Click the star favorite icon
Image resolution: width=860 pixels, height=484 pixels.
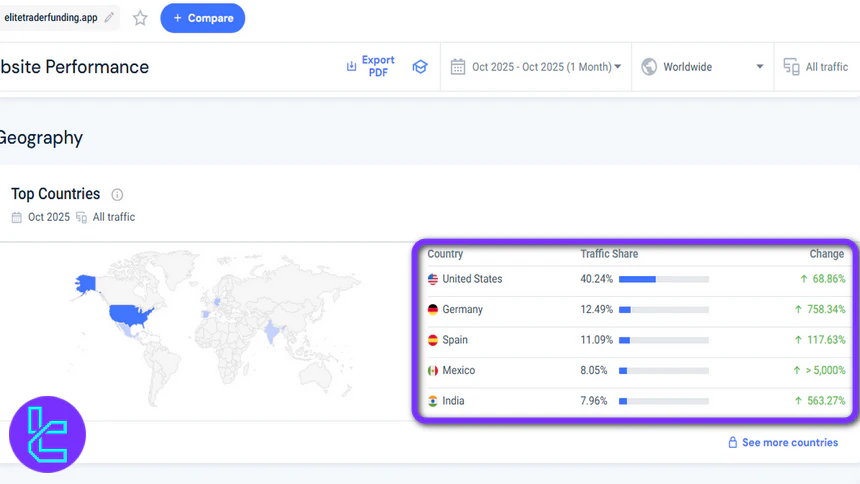140,18
